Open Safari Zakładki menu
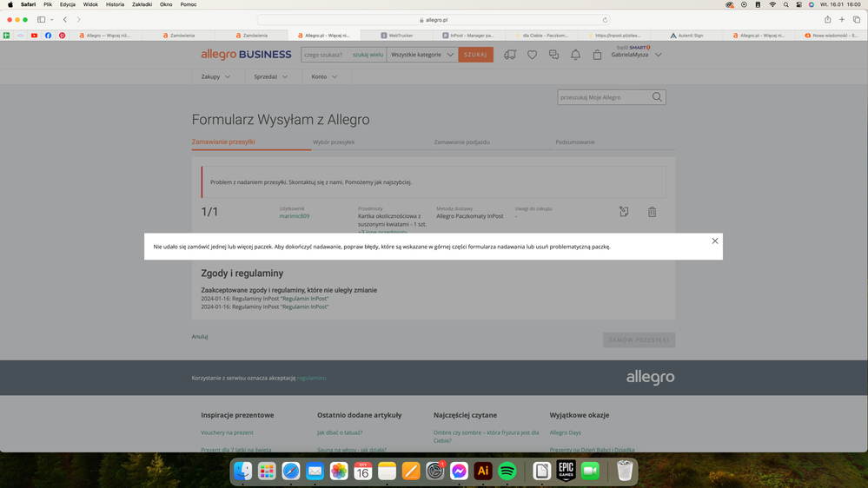Viewport: 868px width, 488px height. pyautogui.click(x=142, y=4)
